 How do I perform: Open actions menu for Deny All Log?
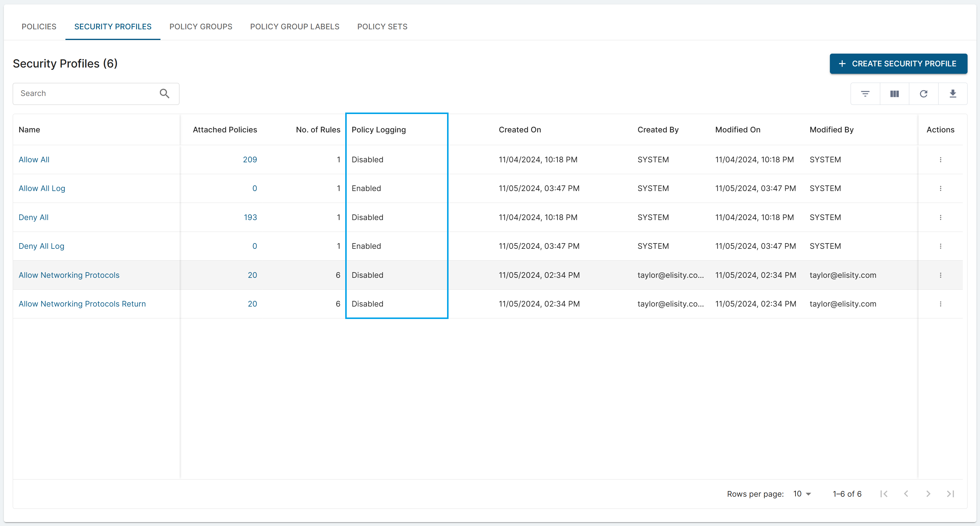point(940,246)
